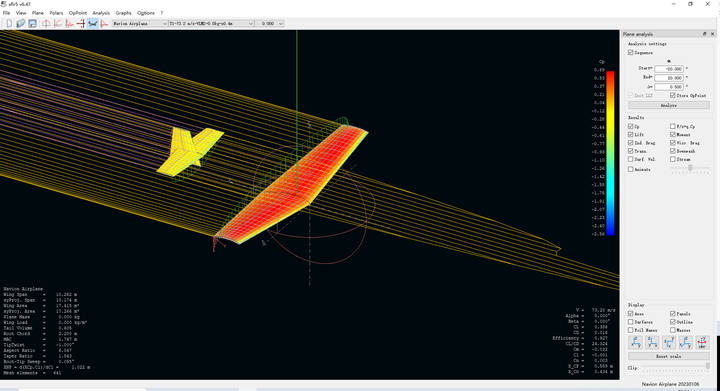The height and width of the screenshot is (391, 720).
Task: Uncheck the Lift results checkbox
Action: pos(631,134)
